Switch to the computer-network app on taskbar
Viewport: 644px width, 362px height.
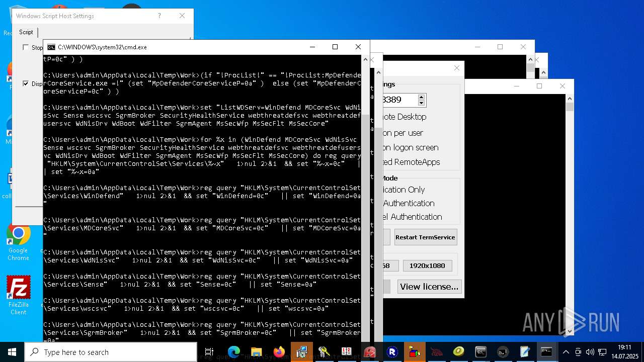302,352
